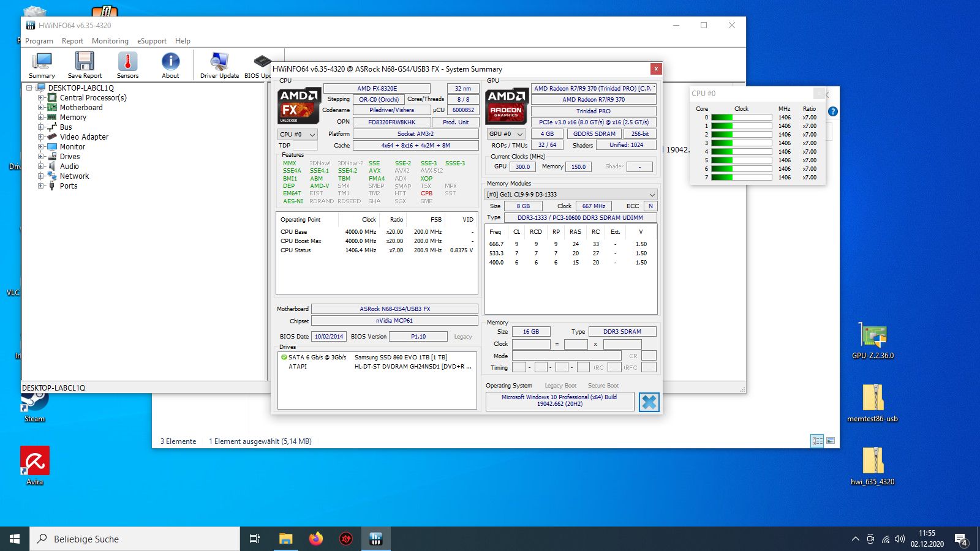980x551 pixels.
Task: Click the HL-DT-ST DVDRAM drive entry
Action: (377, 367)
